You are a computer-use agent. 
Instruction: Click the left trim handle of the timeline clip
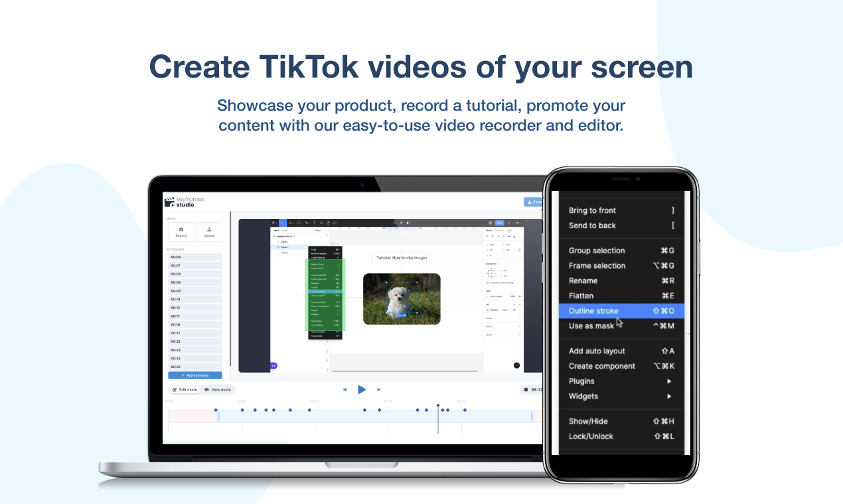click(x=218, y=416)
